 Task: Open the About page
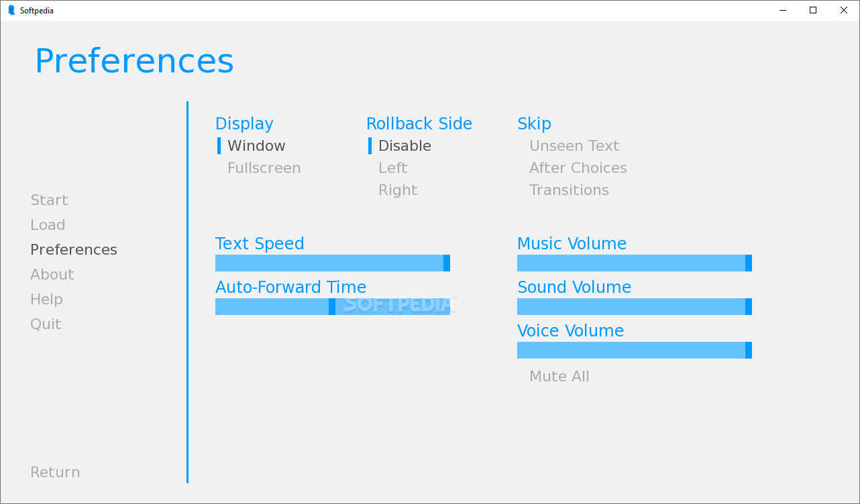pos(52,274)
